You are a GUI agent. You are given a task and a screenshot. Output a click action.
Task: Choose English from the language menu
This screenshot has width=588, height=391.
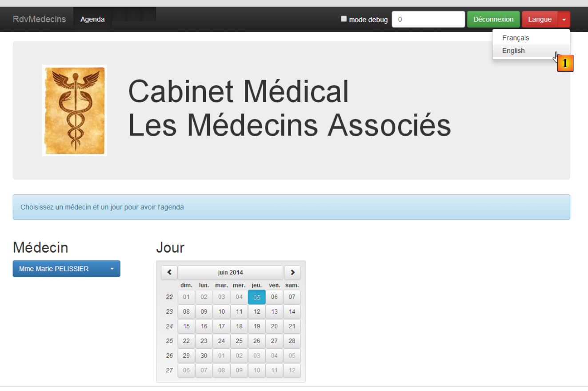click(x=513, y=51)
